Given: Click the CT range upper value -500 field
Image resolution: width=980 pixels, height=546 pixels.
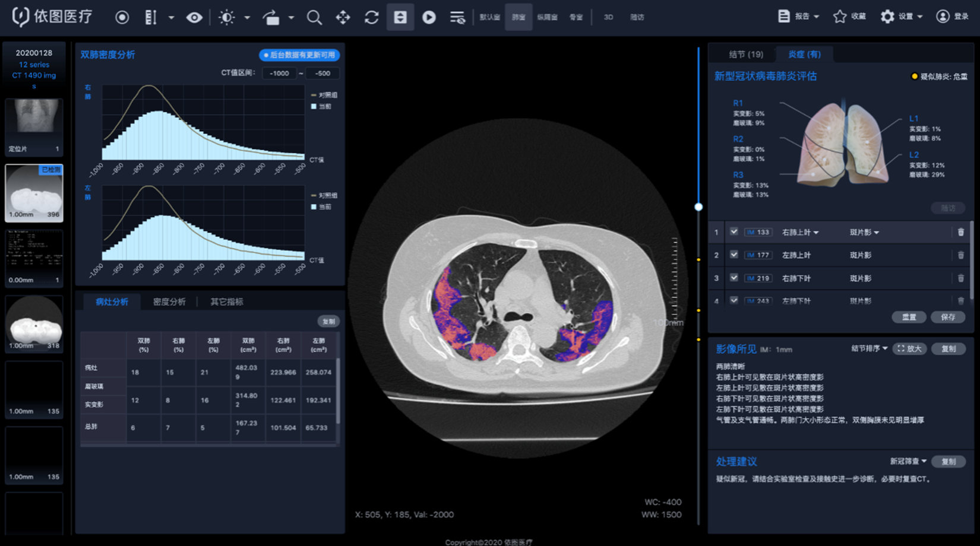Looking at the screenshot, I should click(323, 73).
